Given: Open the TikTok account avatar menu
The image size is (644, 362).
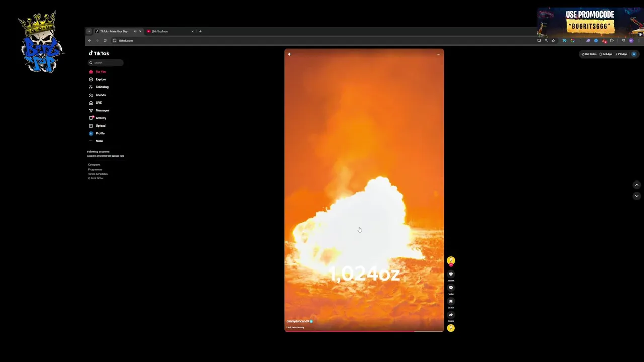Looking at the screenshot, I should click(634, 54).
